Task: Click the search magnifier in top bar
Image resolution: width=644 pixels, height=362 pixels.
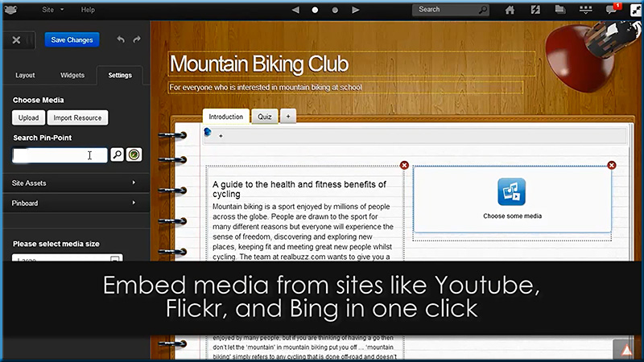Action: point(484,10)
